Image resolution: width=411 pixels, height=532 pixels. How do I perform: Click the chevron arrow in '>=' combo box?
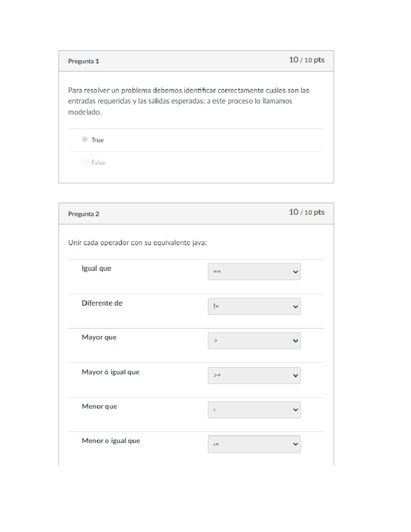click(295, 376)
